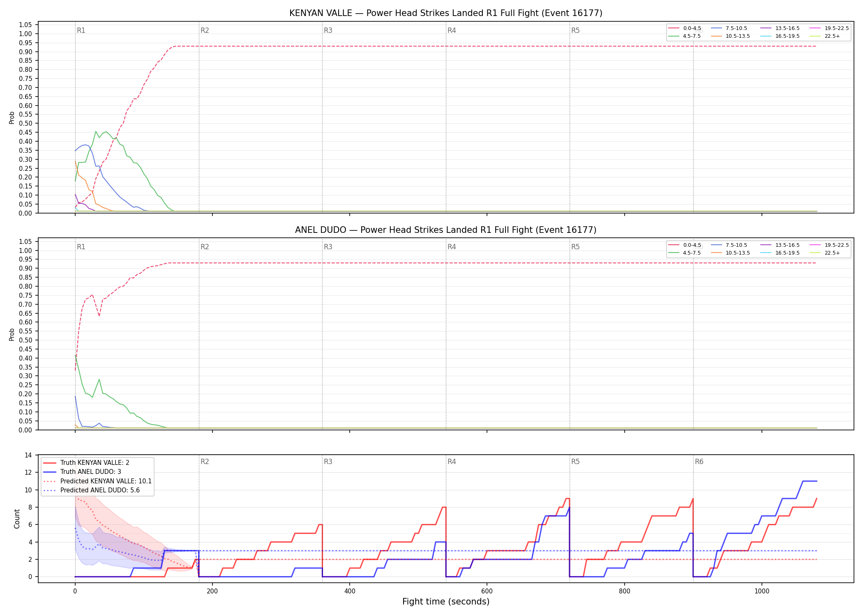The height and width of the screenshot is (616, 863).
Task: Click R1 round marker in KENYAN VALLE chart
Action: [x=81, y=30]
